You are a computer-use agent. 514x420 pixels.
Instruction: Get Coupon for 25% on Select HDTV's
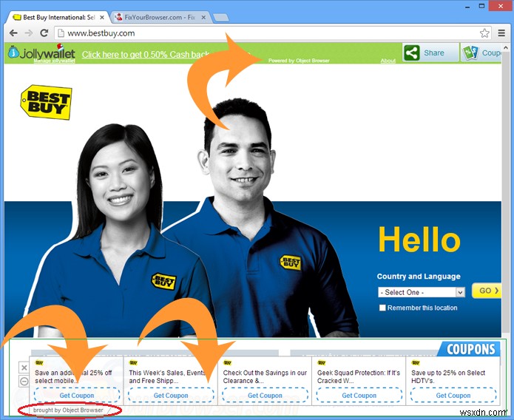[x=453, y=395]
